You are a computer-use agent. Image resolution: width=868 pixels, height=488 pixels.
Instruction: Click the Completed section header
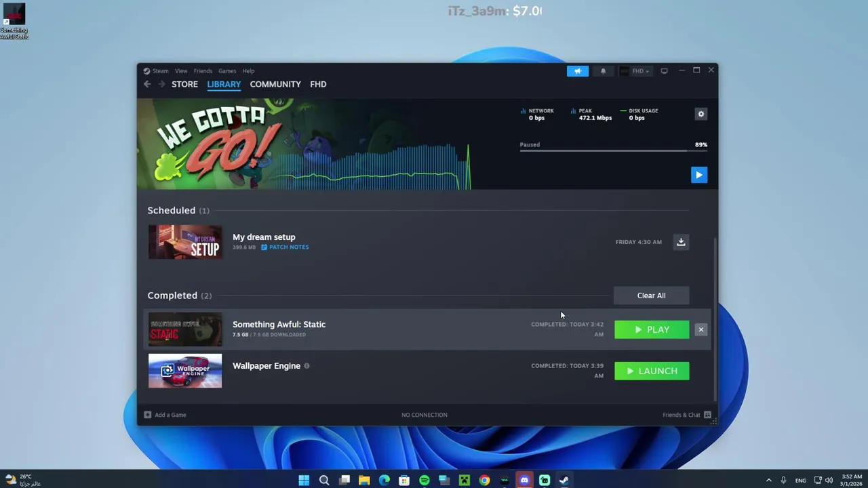(180, 296)
